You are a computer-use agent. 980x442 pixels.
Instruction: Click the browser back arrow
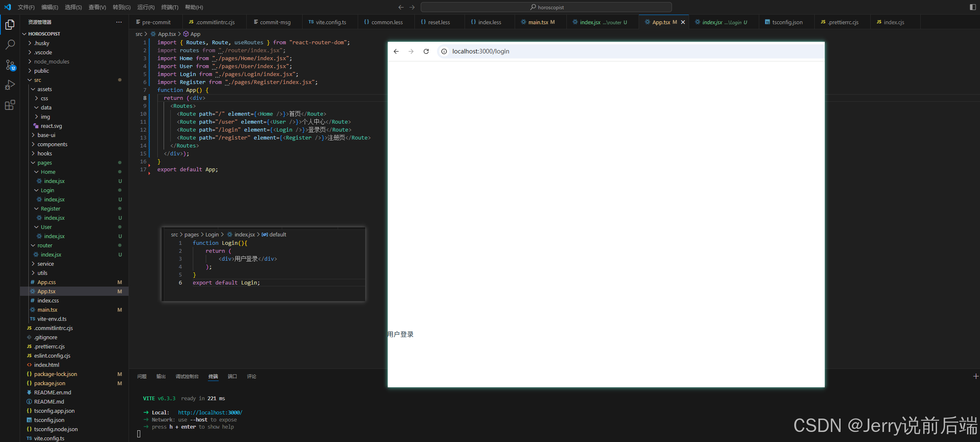point(396,51)
